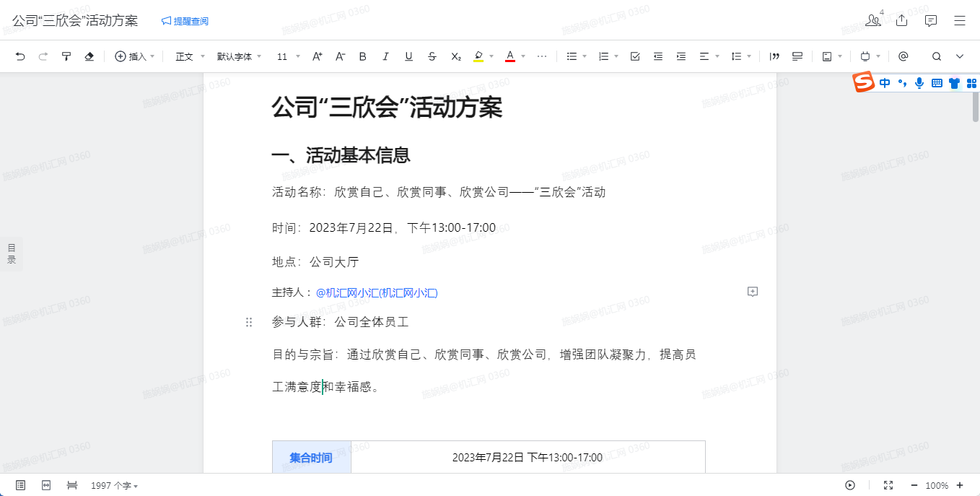Increase the paragraph indent

681,56
